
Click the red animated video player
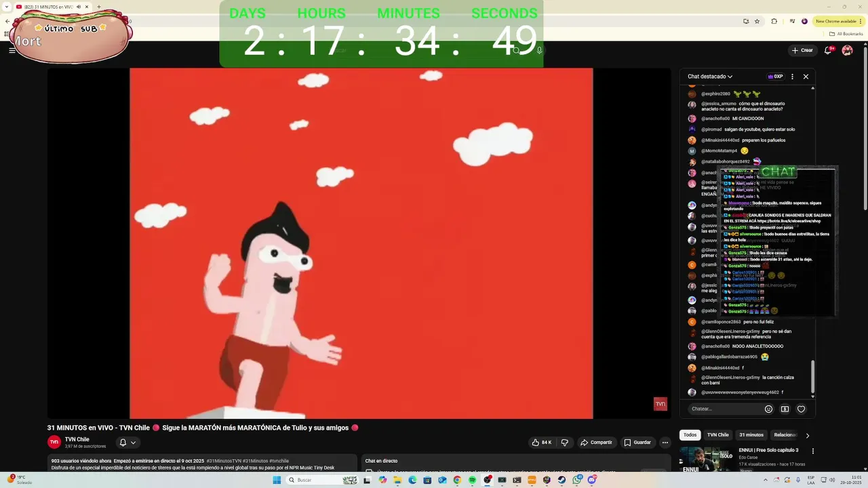pyautogui.click(x=361, y=243)
